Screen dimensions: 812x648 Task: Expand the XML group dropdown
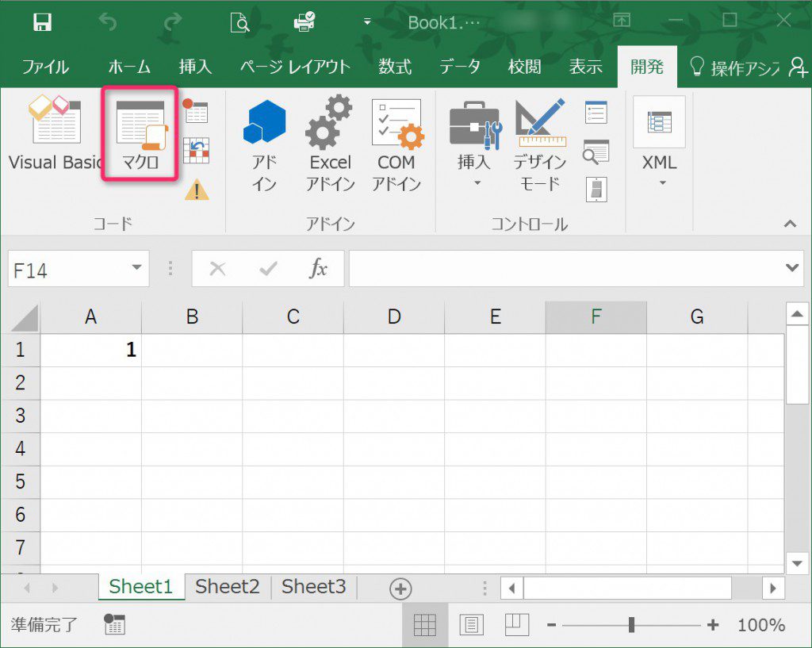tap(660, 143)
